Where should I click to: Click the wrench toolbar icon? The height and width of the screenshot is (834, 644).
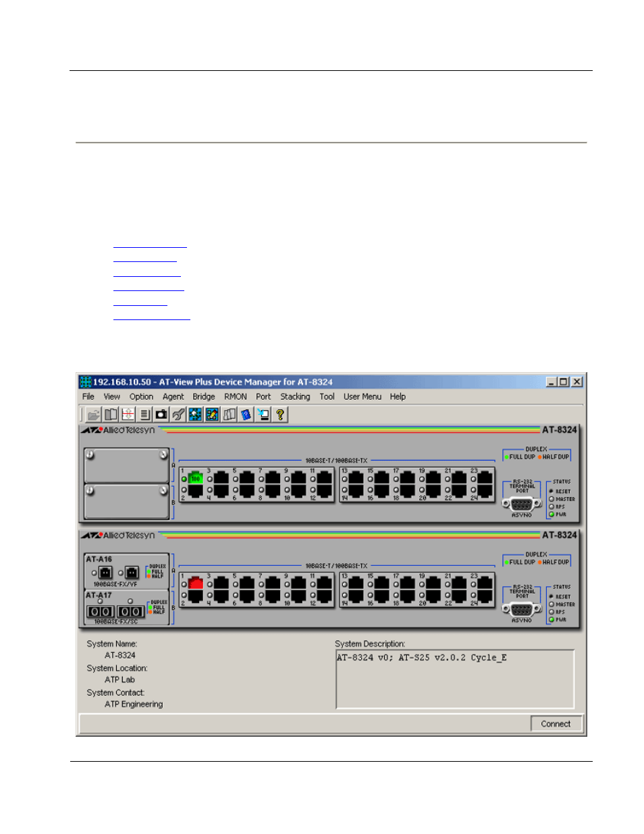(178, 415)
